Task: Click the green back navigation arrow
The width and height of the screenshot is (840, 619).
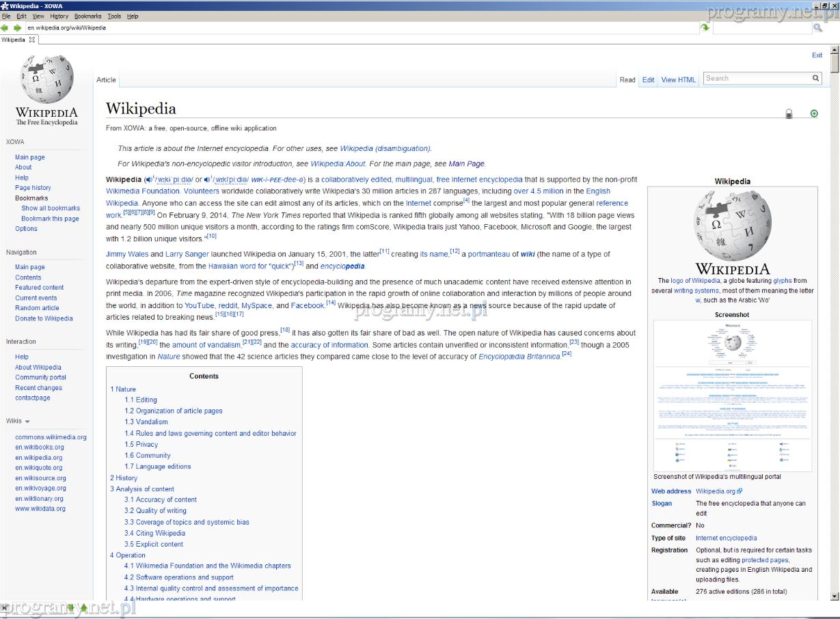Action: click(x=5, y=28)
